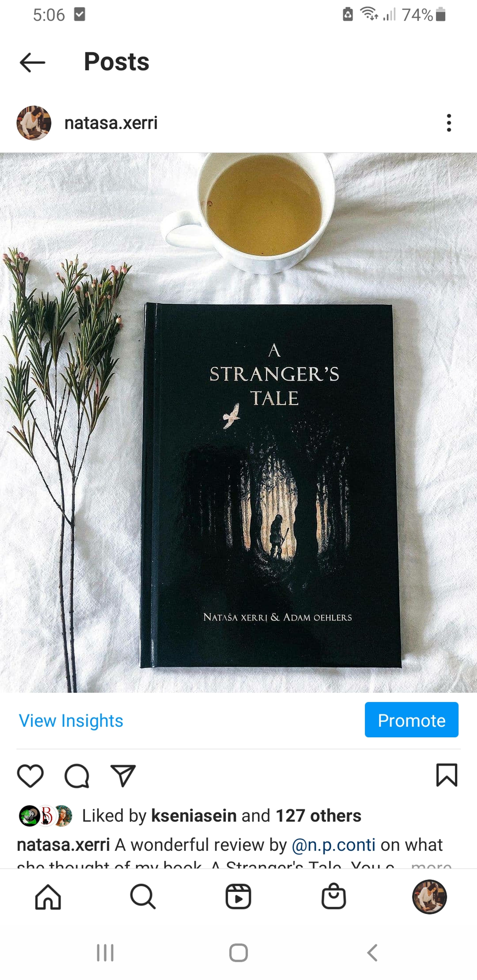Open profile tab avatar in bottom bar
Screen dimensions: 477x980
[x=429, y=897]
